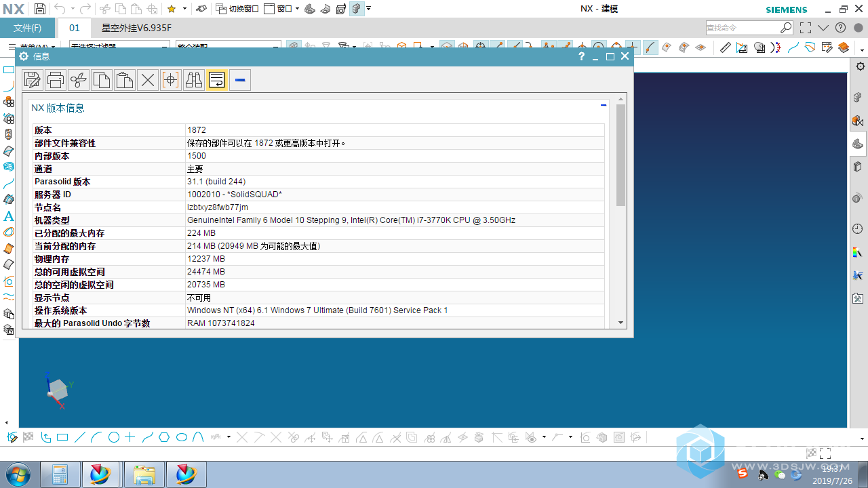Click the circle sketch tool in bottom toolbar
Image resolution: width=868 pixels, height=488 pixels.
tap(114, 437)
